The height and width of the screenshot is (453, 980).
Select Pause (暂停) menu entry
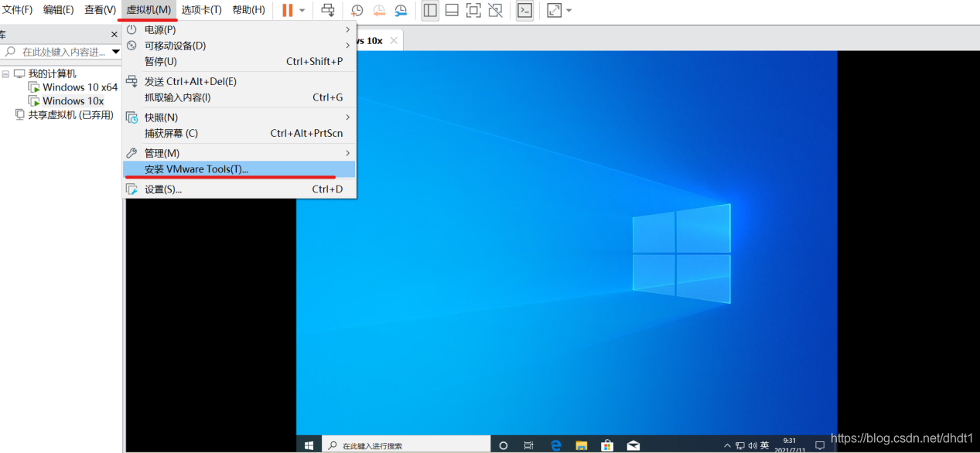click(x=240, y=61)
